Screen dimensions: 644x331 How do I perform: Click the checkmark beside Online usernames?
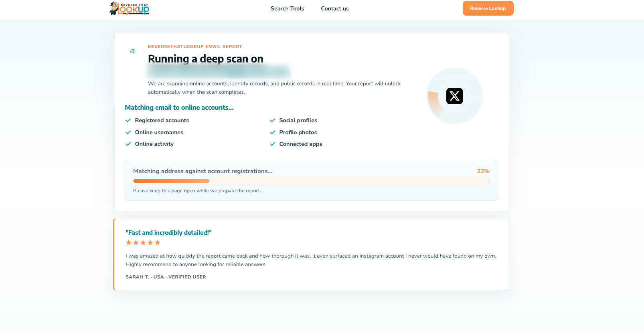(x=128, y=132)
